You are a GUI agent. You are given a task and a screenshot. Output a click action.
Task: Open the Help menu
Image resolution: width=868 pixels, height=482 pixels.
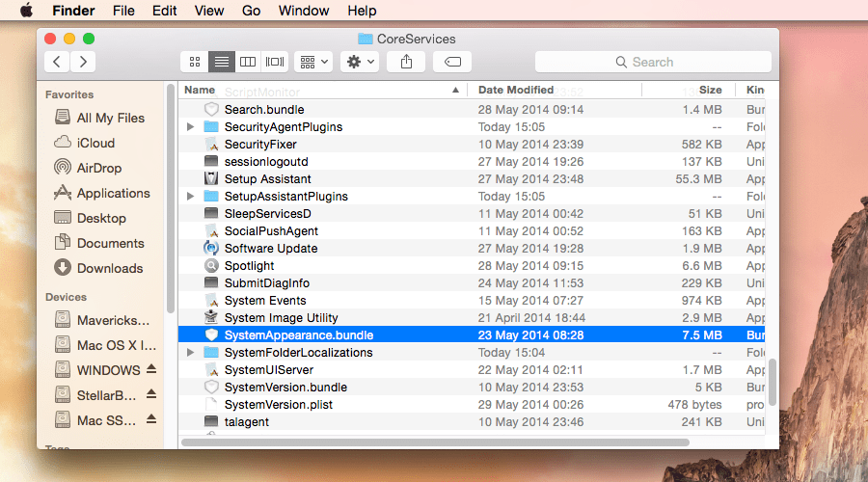362,11
